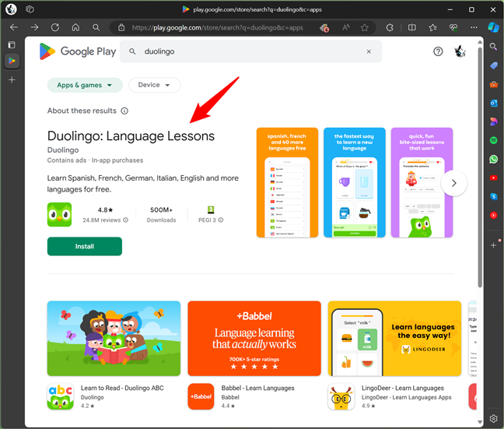View site information lock icon
The height and width of the screenshot is (429, 504).
click(x=121, y=28)
